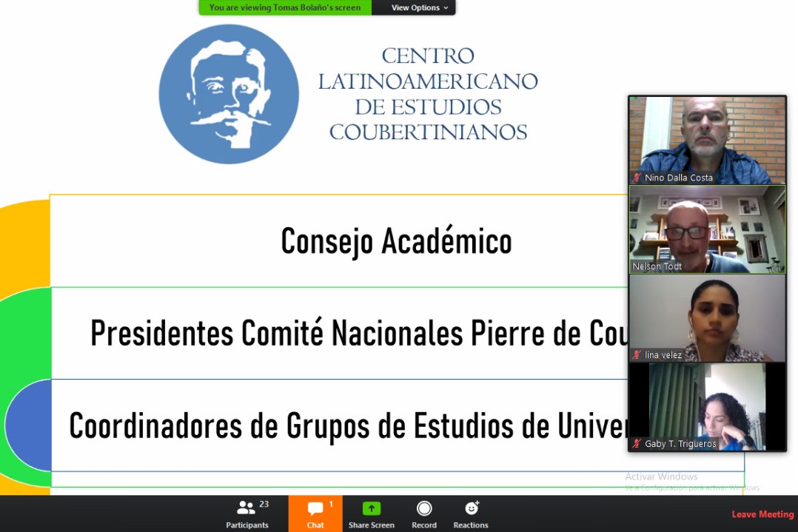
Task: Click the Centro Latinoamericano de Estudios Coubertinianos title
Action: click(x=428, y=94)
